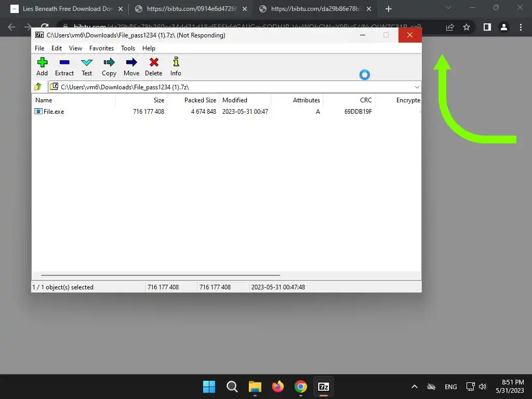Click the red Delete icon
Image resolution: width=532 pixels, height=399 pixels.
coord(154,66)
